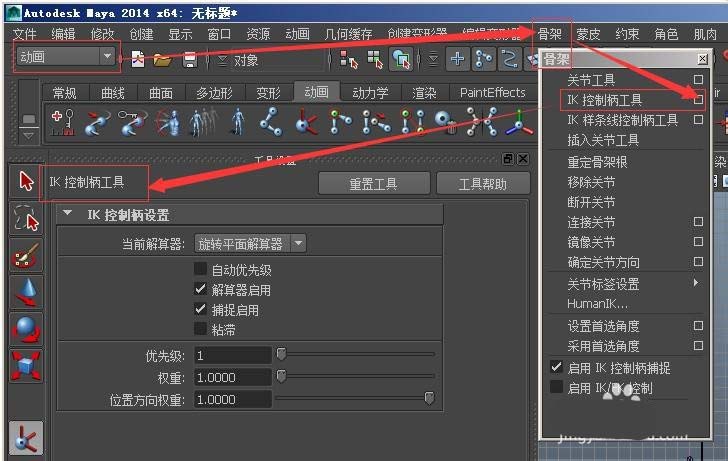The image size is (728, 461).
Task: Open the 蒙皮 menu
Action: point(588,34)
